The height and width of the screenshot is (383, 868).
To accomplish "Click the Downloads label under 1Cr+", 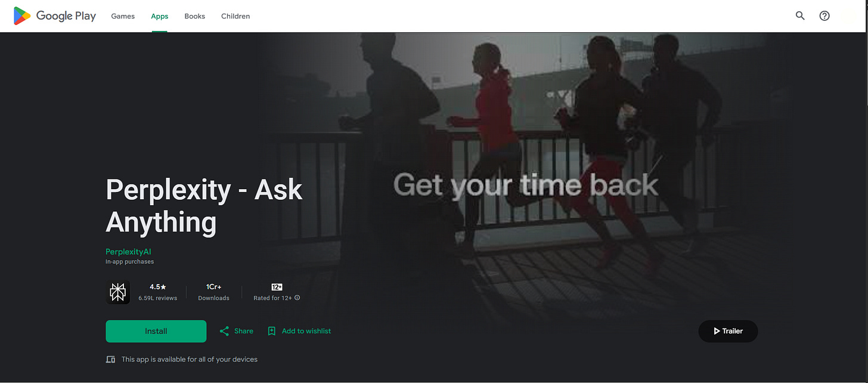I will (x=214, y=298).
